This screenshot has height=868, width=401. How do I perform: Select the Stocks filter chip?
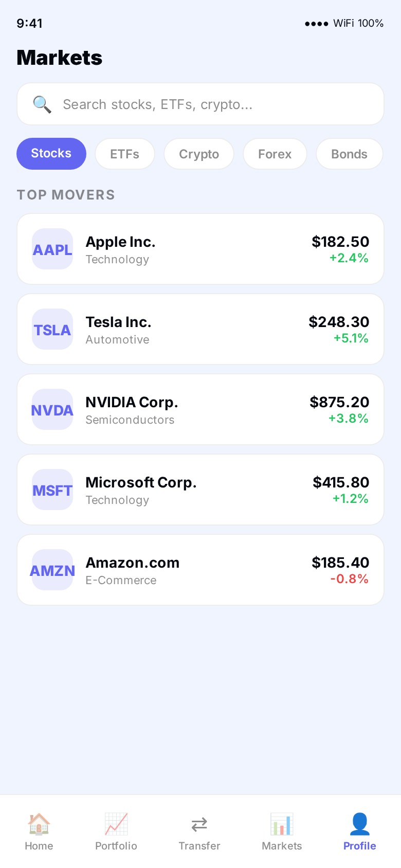[51, 154]
